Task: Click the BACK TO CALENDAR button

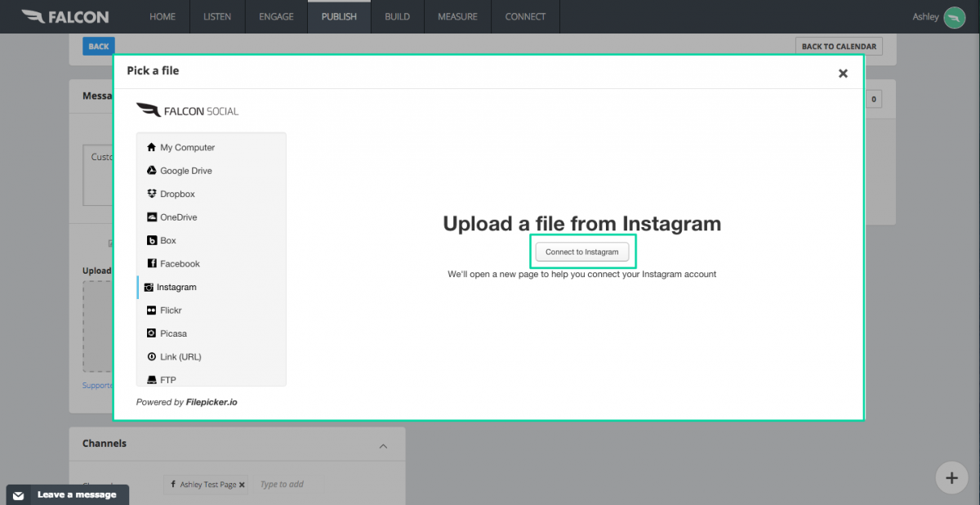Action: [839, 47]
